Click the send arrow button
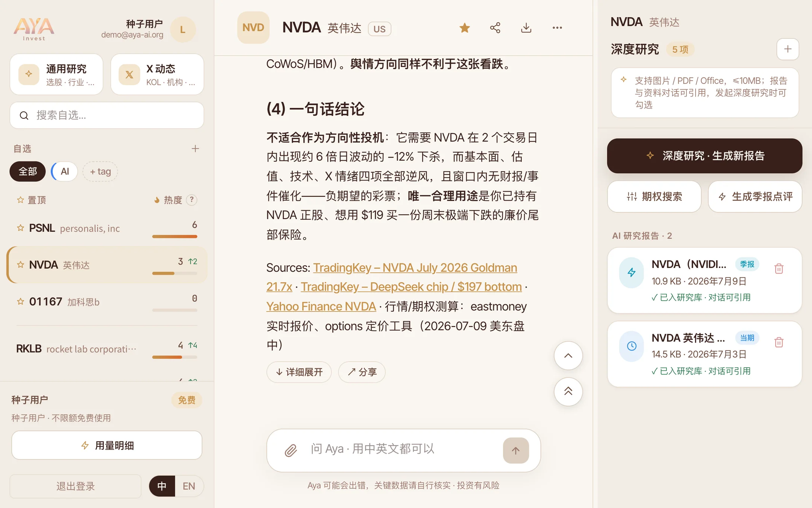 tap(516, 450)
